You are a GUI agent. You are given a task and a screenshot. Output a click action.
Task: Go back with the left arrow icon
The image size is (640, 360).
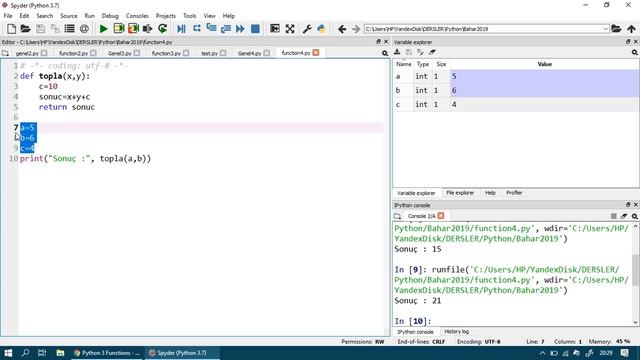pos(342,29)
